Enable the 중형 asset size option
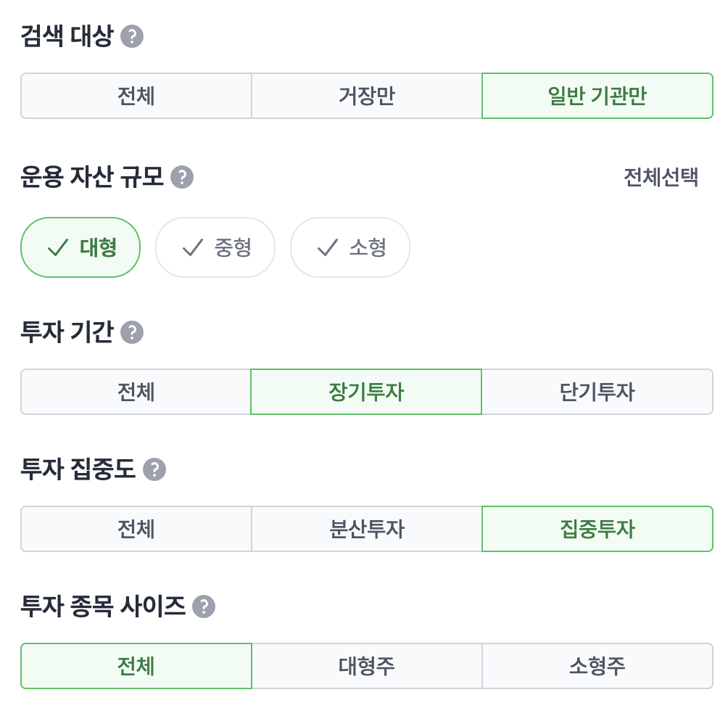Viewport: 728px width, 724px height. (x=215, y=247)
